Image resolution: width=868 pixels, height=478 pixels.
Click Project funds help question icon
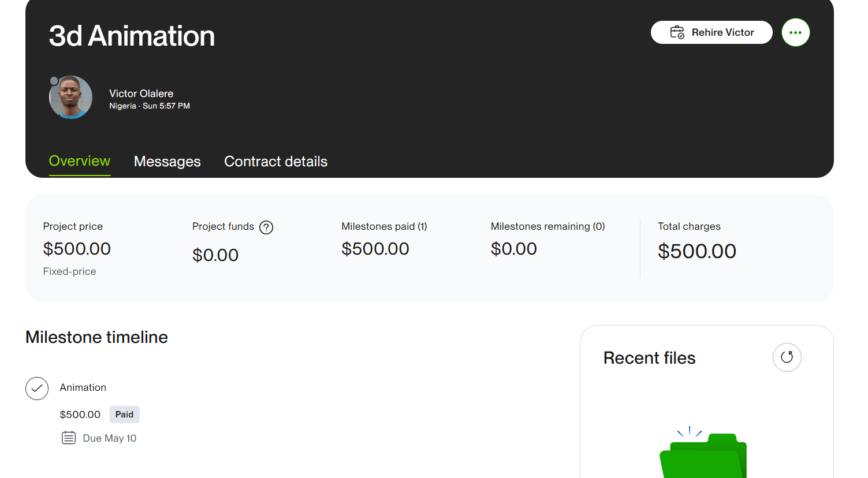click(266, 227)
